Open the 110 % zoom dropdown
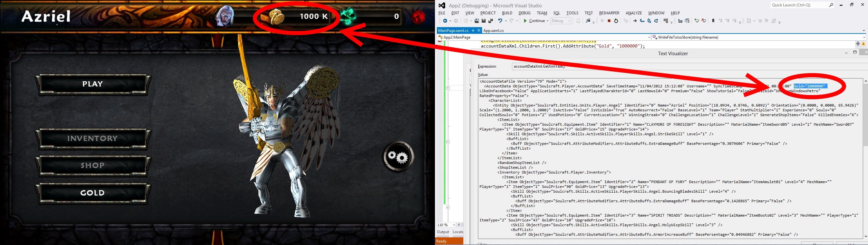Image resolution: width=868 pixels, height=245 pixels. pos(454,225)
